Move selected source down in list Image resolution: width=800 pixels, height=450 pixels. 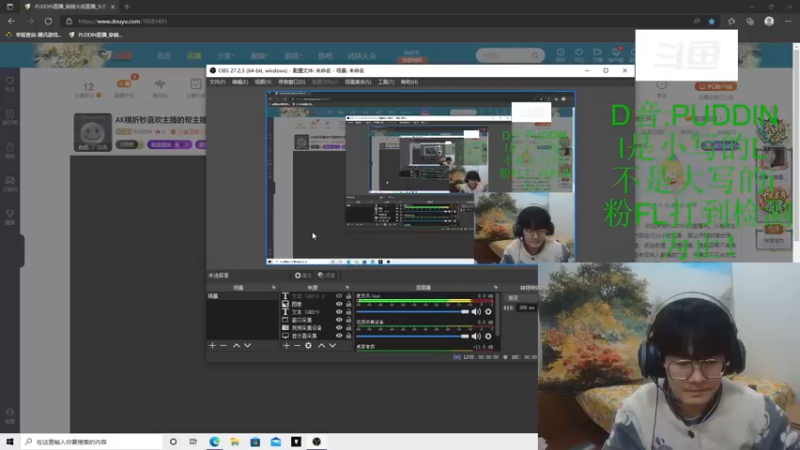point(333,345)
